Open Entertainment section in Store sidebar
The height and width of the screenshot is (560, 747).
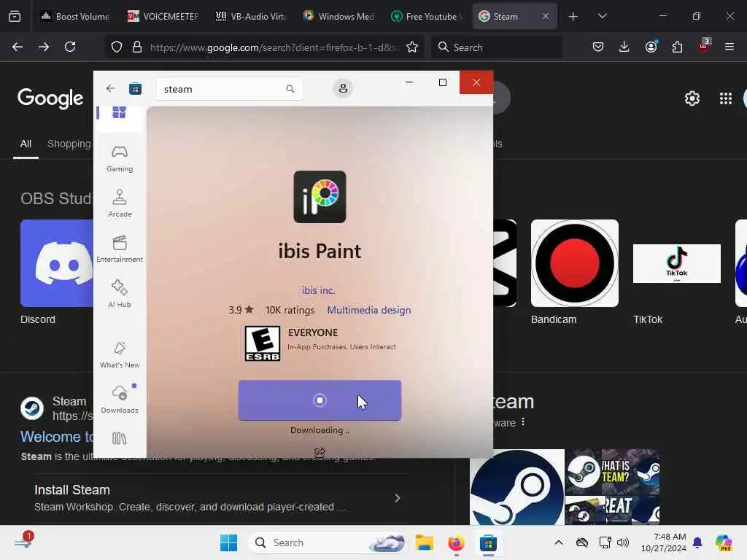tap(120, 249)
